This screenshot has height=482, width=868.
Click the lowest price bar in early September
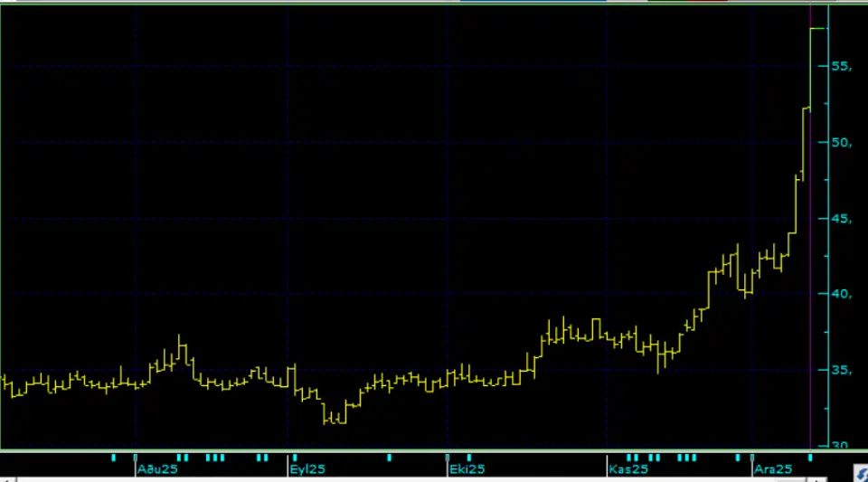click(336, 418)
